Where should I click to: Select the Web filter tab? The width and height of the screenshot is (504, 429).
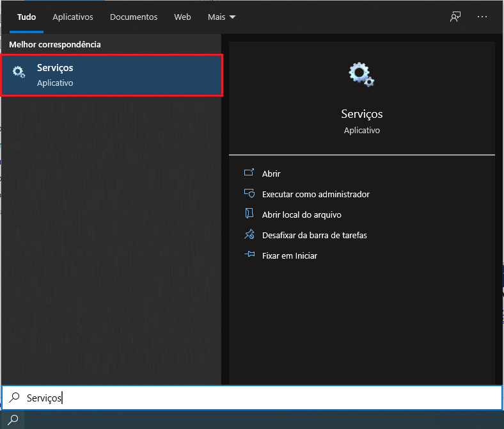point(182,17)
